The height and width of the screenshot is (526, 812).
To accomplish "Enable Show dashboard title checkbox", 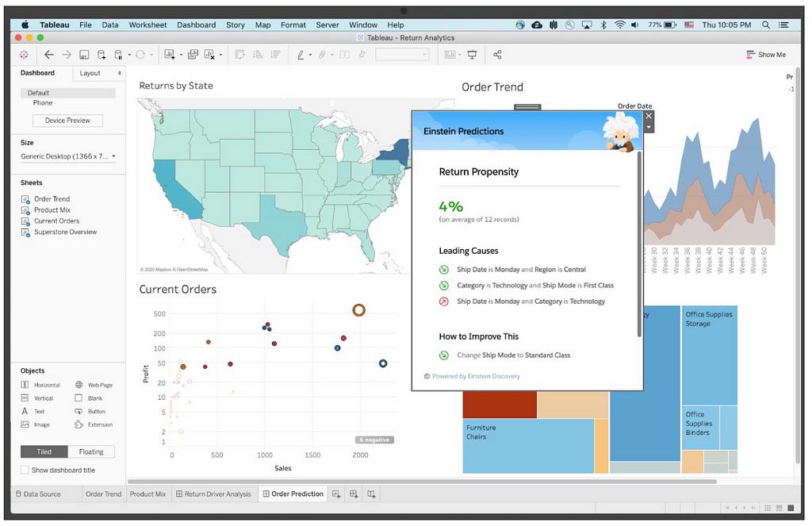I will point(25,470).
